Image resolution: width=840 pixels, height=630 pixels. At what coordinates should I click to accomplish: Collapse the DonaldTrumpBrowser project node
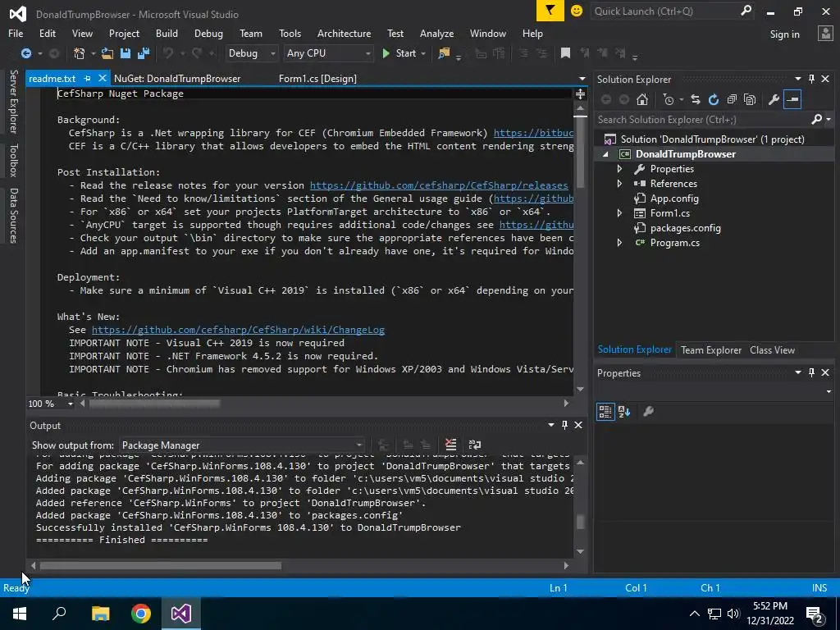tap(606, 154)
